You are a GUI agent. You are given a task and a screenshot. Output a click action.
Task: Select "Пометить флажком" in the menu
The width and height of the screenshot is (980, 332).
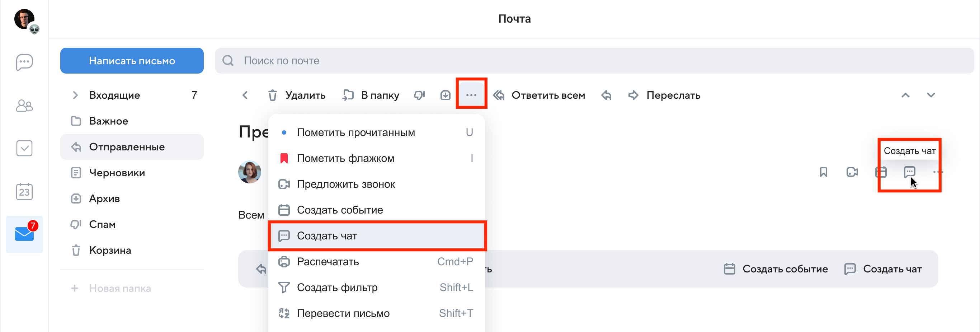pos(345,158)
